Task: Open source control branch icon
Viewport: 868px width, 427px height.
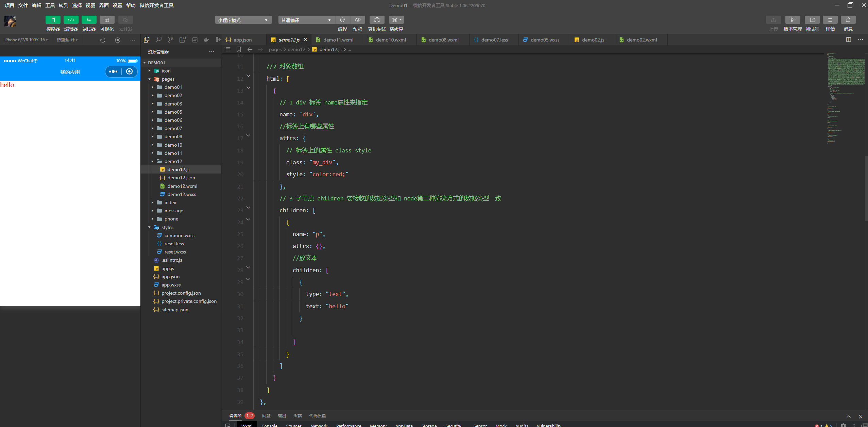Action: click(170, 40)
